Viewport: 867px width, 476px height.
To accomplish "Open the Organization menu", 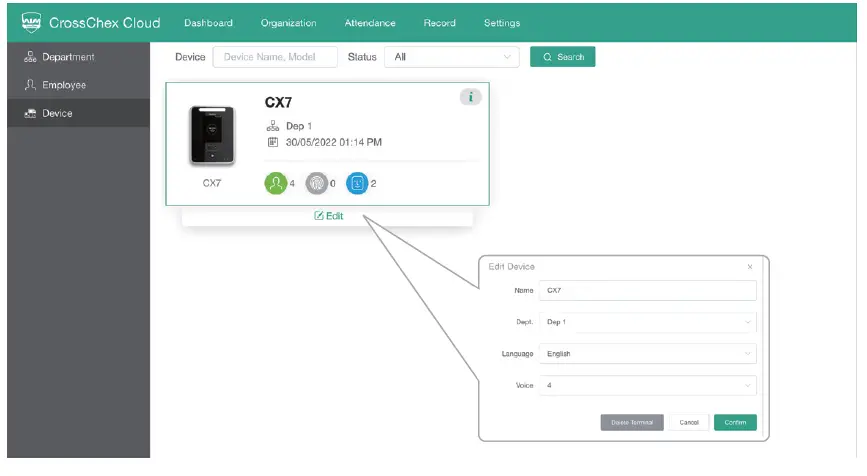I will 289,23.
